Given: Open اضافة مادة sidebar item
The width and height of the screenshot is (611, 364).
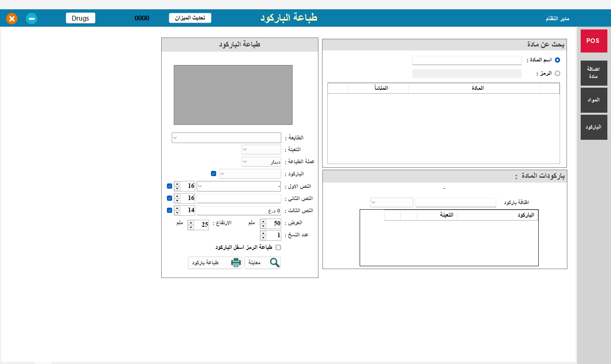Looking at the screenshot, I should [x=594, y=73].
